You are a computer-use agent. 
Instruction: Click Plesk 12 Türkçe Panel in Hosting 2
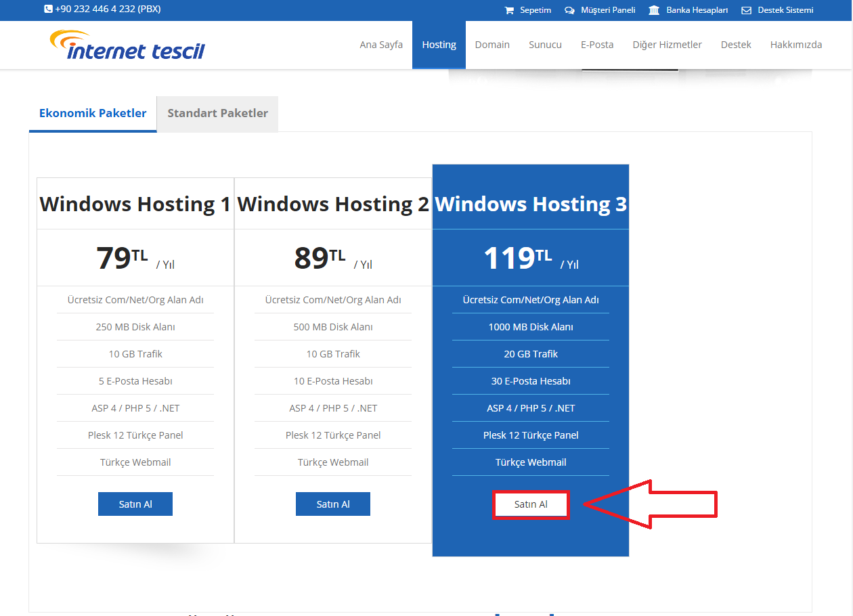pos(333,435)
